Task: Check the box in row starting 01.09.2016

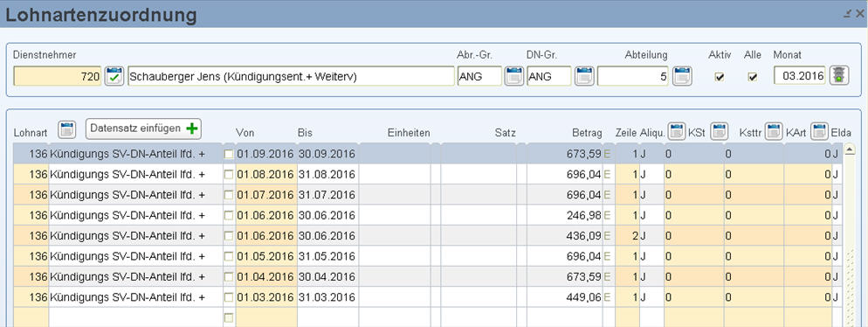Action: click(229, 154)
